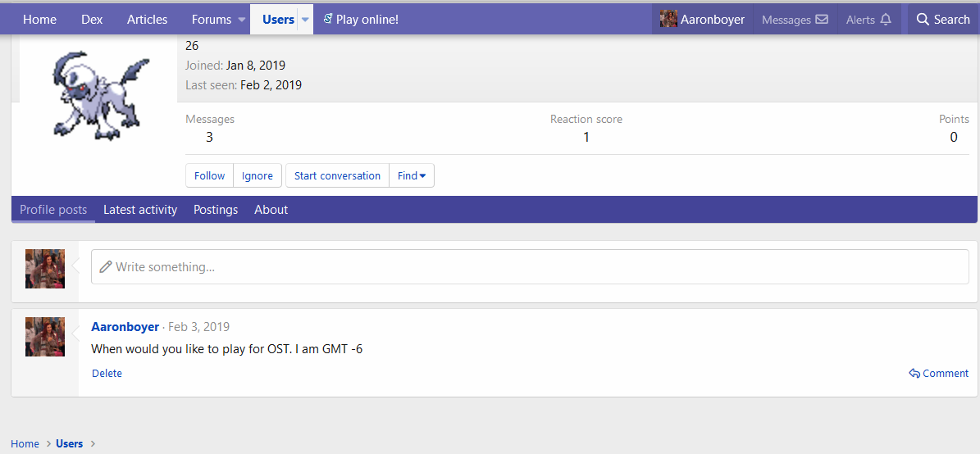Click the Messages envelope icon
Image resolution: width=980 pixels, height=454 pixels.
[x=822, y=20]
